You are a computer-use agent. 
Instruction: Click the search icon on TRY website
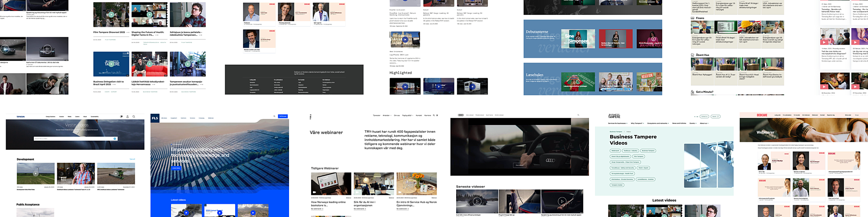tap(433, 115)
